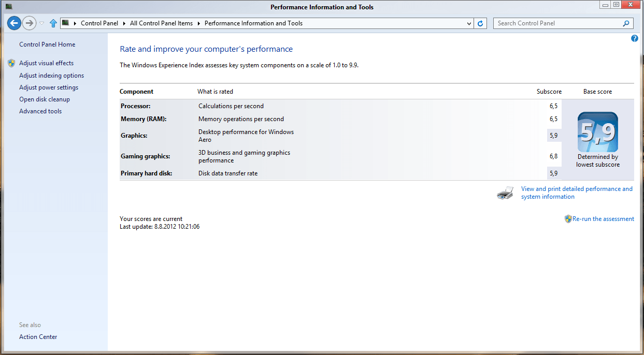Viewport: 644px width, 355px height.
Task: Open Action Center under See also
Action: tap(38, 337)
